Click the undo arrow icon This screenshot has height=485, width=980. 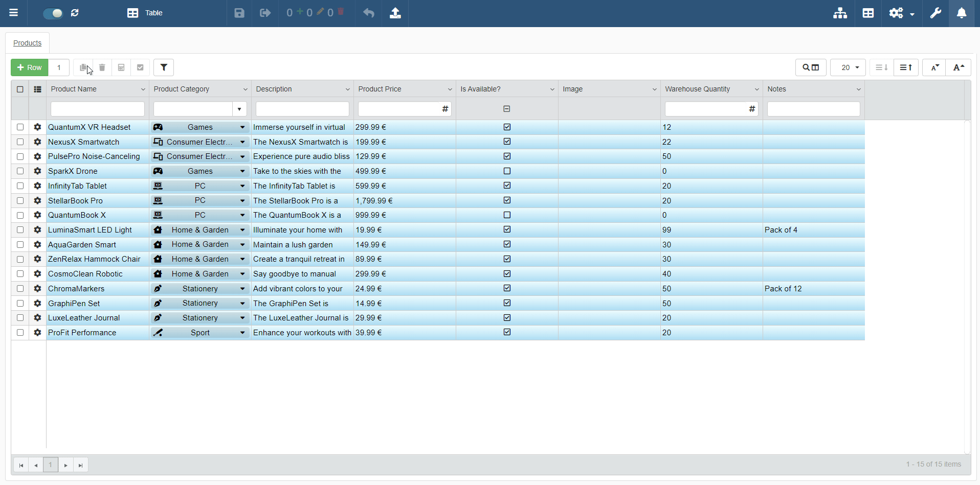[369, 13]
